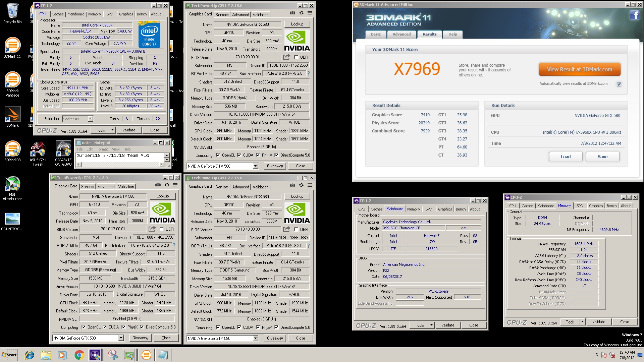The height and width of the screenshot is (362, 644).
Task: Launch the 3DMark 11 desktop shortcut
Action: (x=12, y=48)
